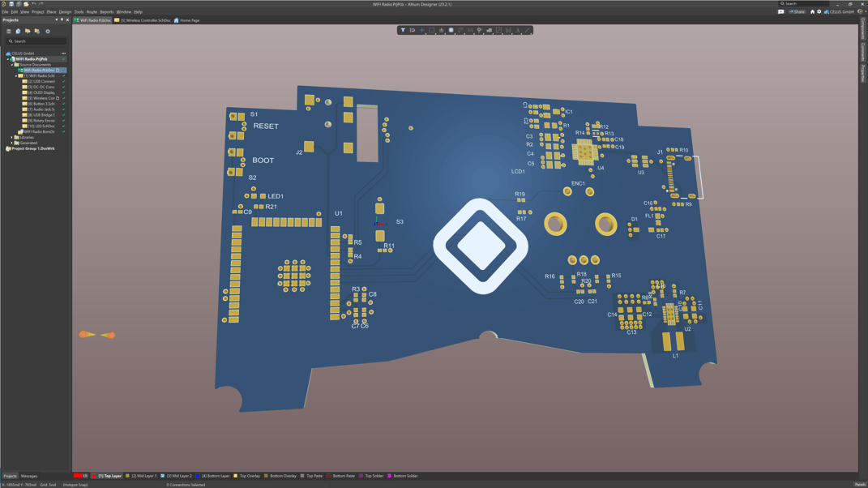
Task: Click the save icon in the title bar
Action: click(11, 4)
